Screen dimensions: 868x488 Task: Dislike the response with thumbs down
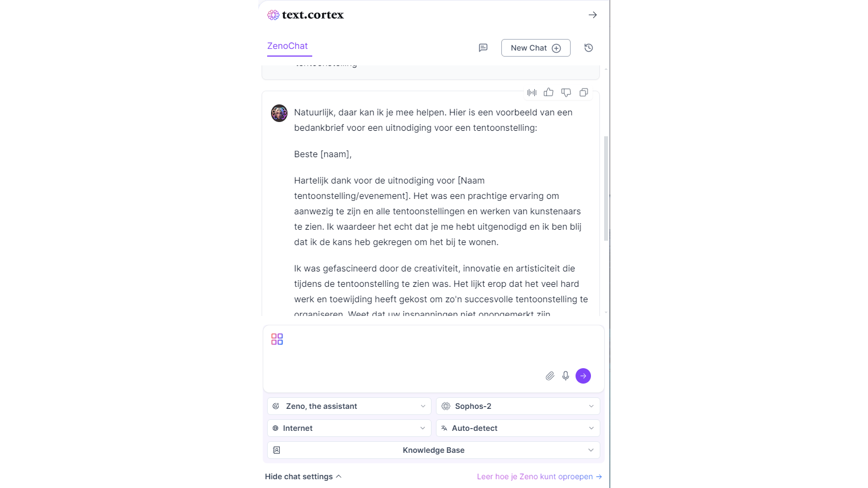click(566, 92)
